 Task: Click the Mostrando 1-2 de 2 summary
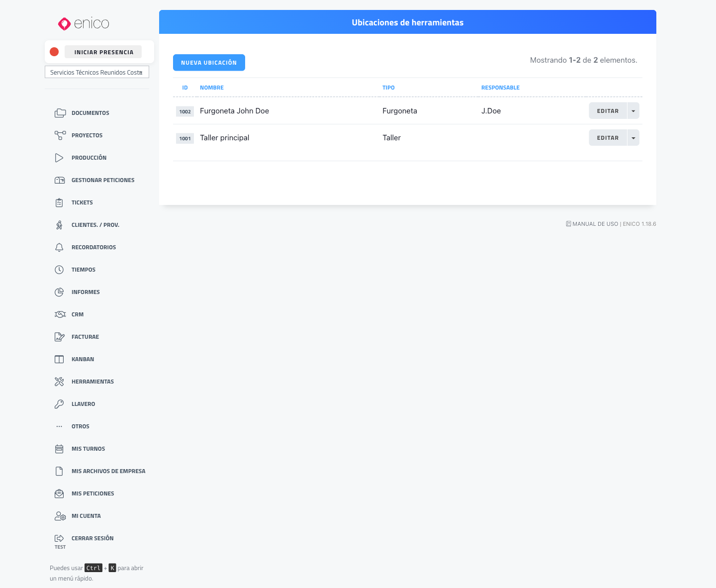pos(583,60)
